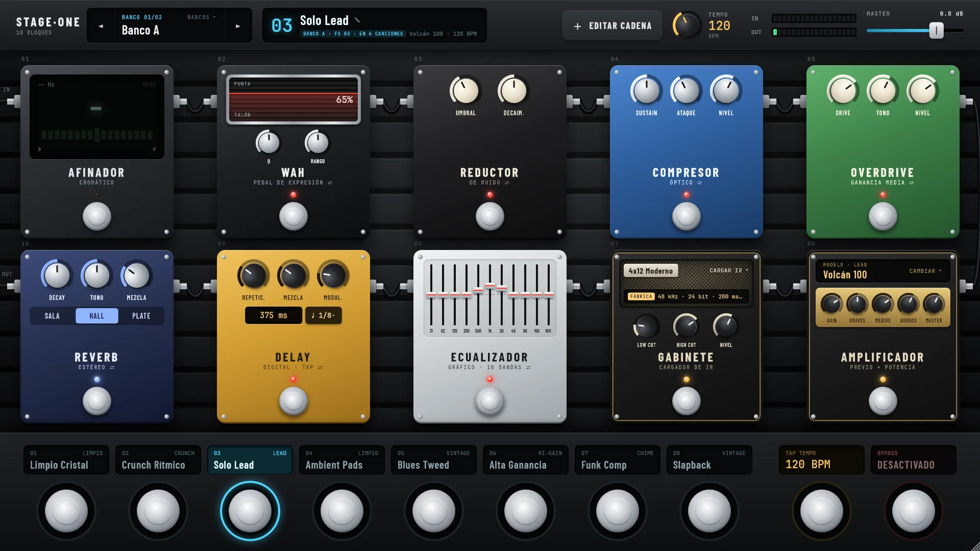Click the Gabinete HIGH CUT knob

(x=686, y=326)
